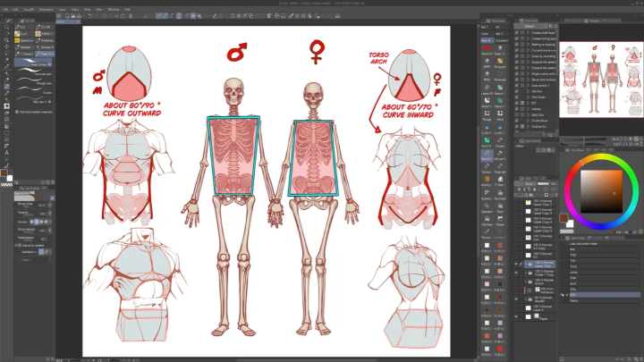The height and width of the screenshot is (362, 644).
Task: Choose the Hide Paper item in Quick Access
Action: pos(487,221)
